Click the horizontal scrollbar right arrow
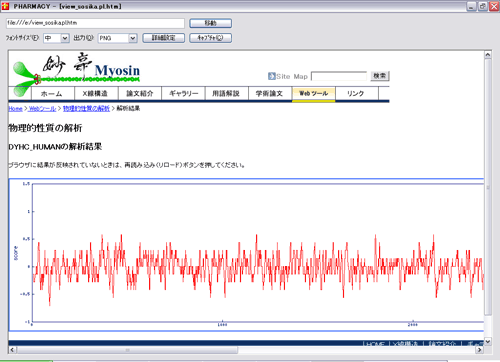The image size is (500, 362). pos(480,350)
